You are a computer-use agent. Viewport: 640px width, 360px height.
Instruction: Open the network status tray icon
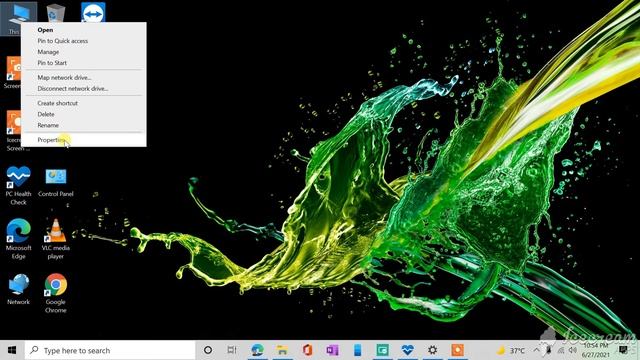(561, 351)
